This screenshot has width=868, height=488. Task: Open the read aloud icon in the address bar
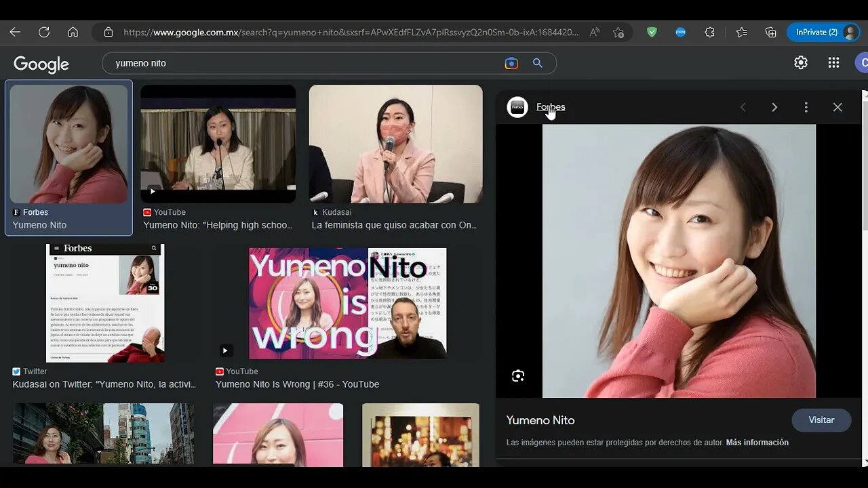(x=595, y=32)
